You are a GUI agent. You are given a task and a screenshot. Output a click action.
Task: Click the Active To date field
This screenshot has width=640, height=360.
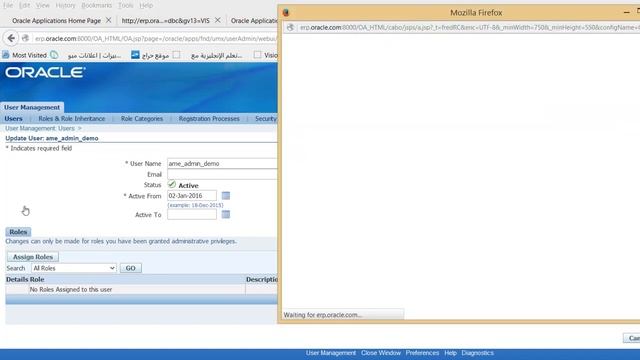[x=192, y=214]
